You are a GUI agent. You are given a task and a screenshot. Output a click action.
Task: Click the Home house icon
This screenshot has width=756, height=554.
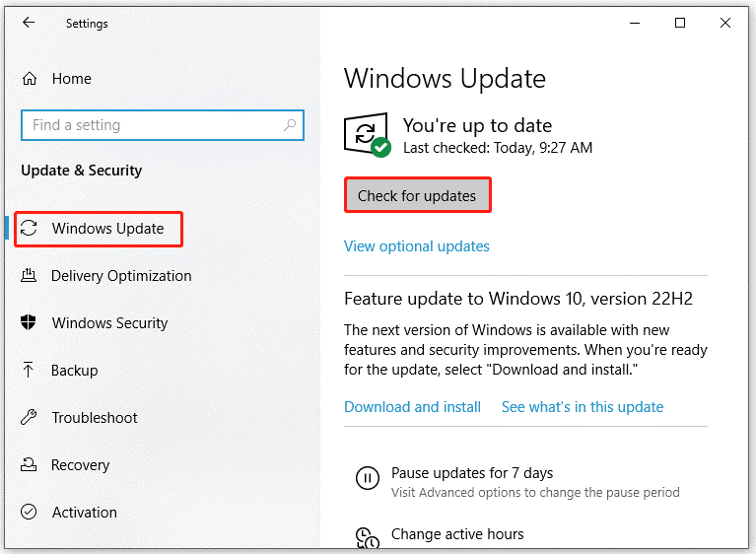tap(30, 78)
